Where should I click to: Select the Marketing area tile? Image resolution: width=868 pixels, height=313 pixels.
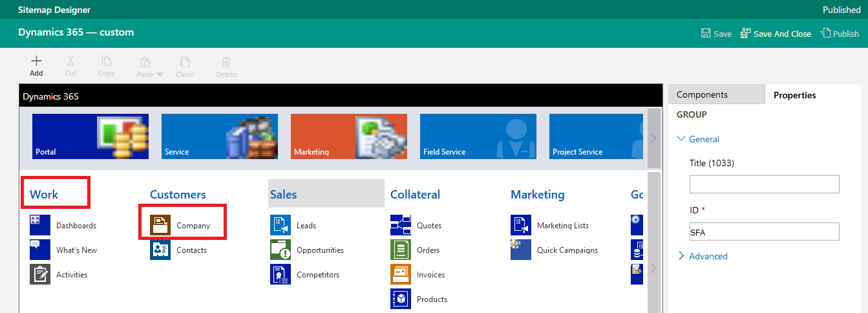click(349, 136)
